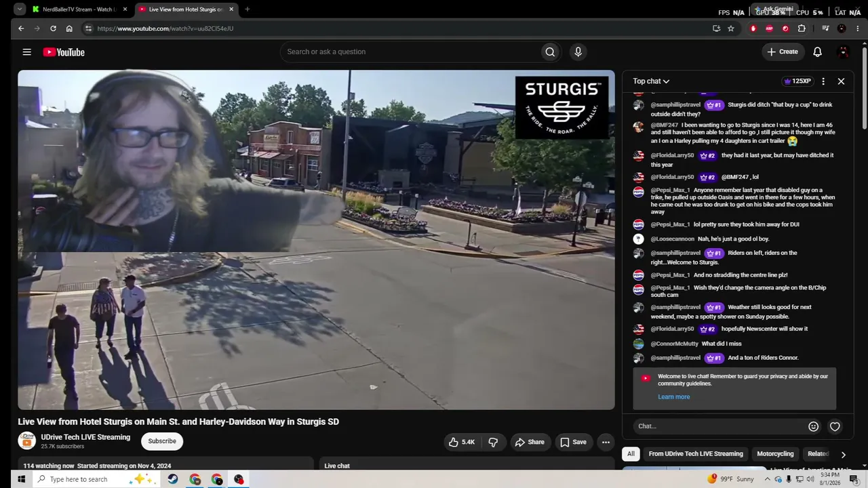Focus the YouTube search box
The image size is (868, 488).
point(411,52)
